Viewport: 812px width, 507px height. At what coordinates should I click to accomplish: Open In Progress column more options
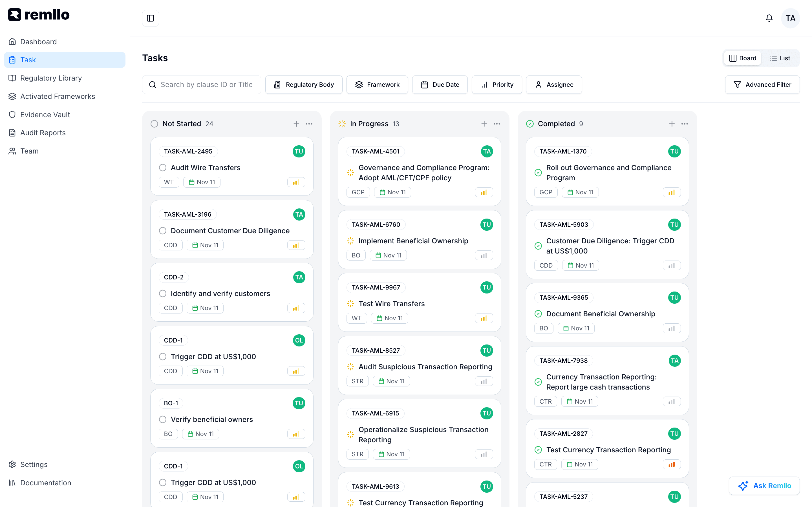pyautogui.click(x=497, y=124)
